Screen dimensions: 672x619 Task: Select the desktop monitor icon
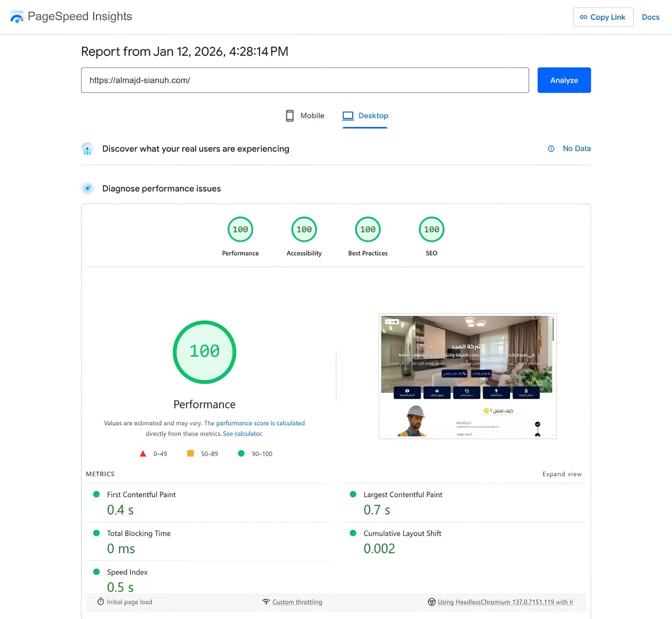[x=347, y=115]
